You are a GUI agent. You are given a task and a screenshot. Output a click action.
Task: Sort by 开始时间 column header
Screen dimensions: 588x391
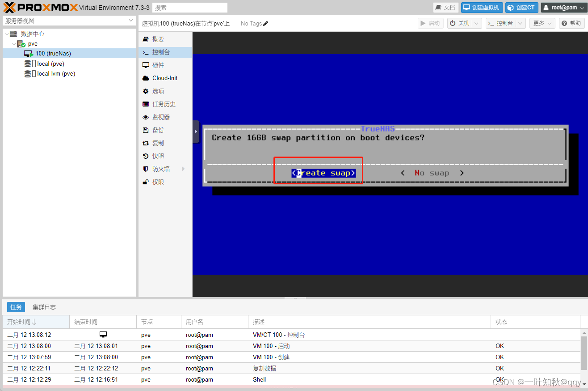point(36,322)
